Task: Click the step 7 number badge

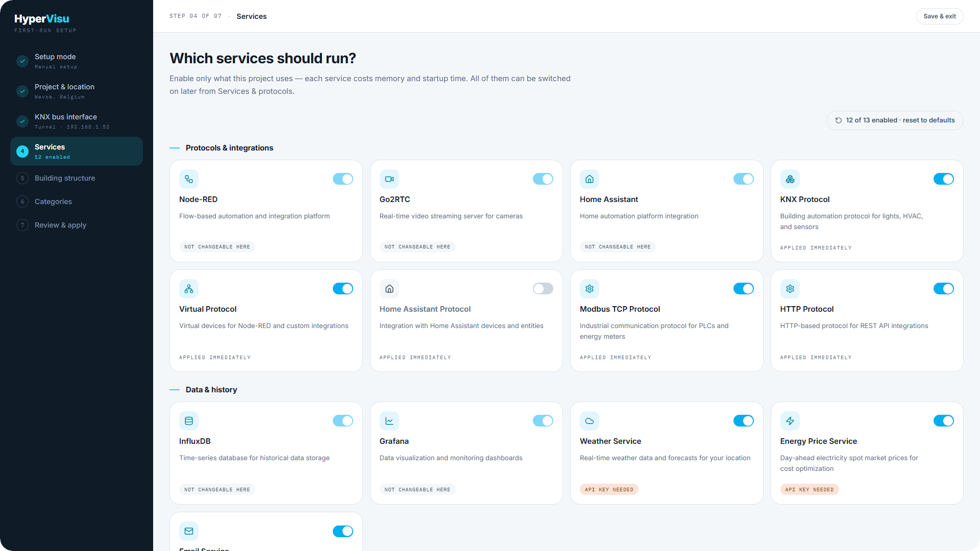Action: [22, 225]
